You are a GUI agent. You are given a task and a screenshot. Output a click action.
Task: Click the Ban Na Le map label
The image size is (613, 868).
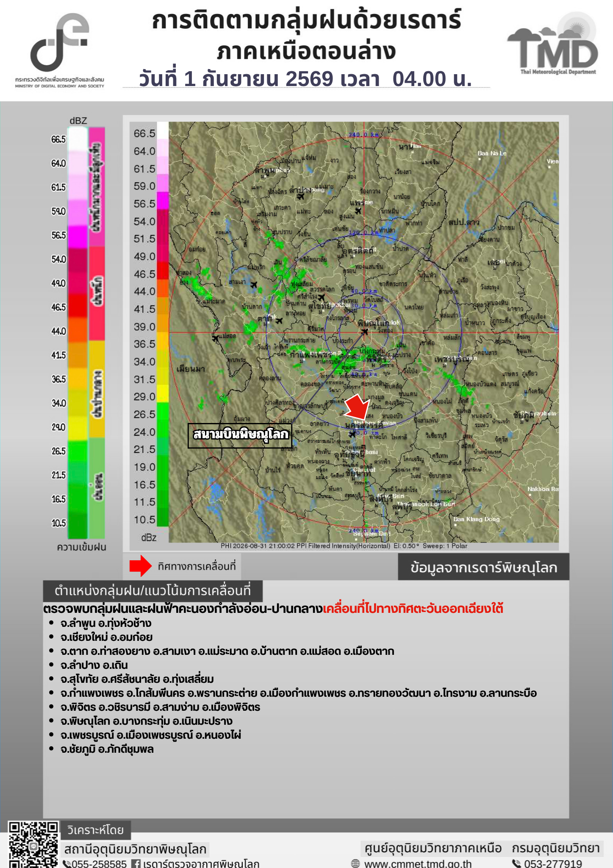492,153
